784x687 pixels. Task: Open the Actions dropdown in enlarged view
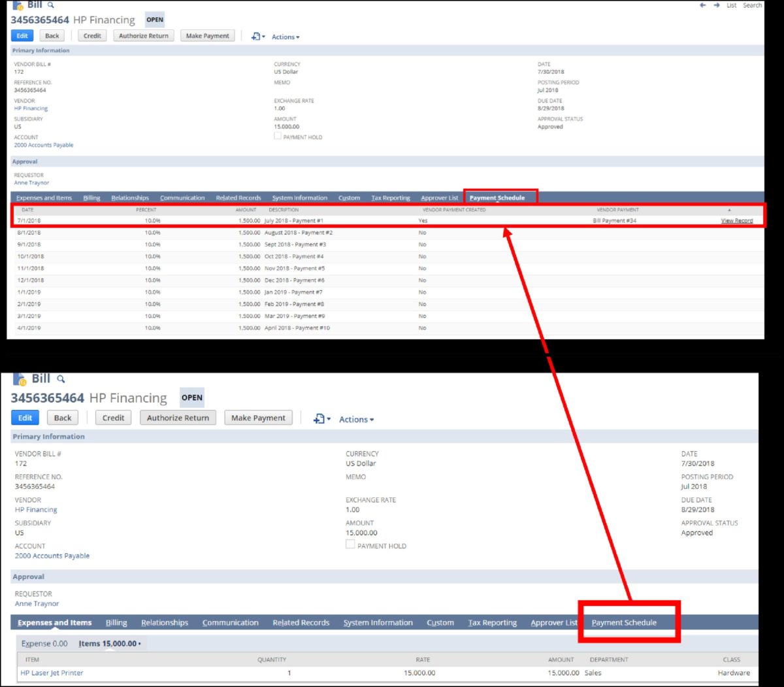(x=356, y=420)
